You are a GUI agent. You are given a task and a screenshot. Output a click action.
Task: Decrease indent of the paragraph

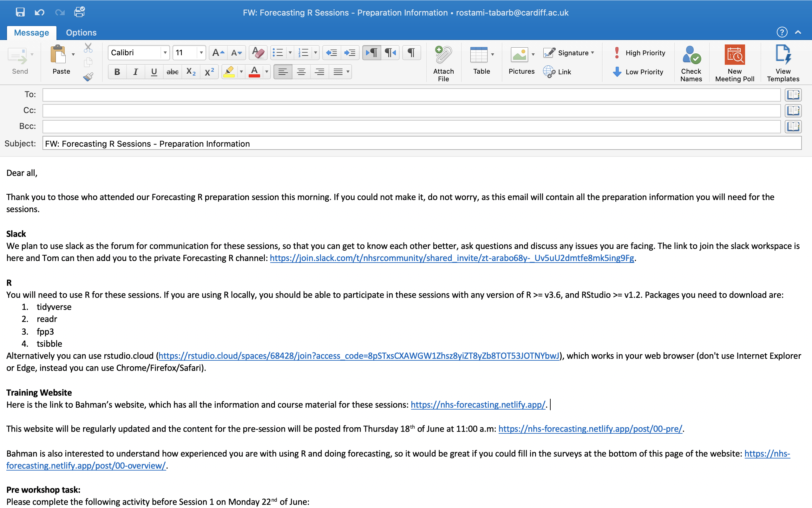point(331,53)
